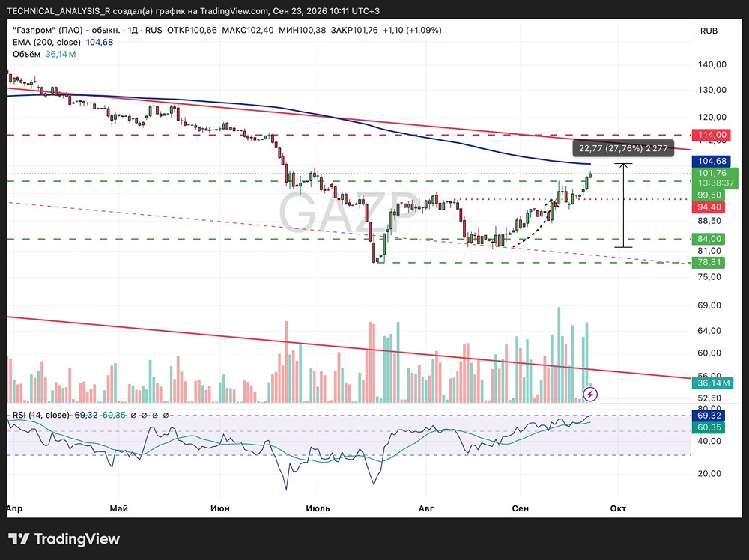The image size is (749, 560).
Task: Click the 52,50 price axis value
Action: coord(709,398)
